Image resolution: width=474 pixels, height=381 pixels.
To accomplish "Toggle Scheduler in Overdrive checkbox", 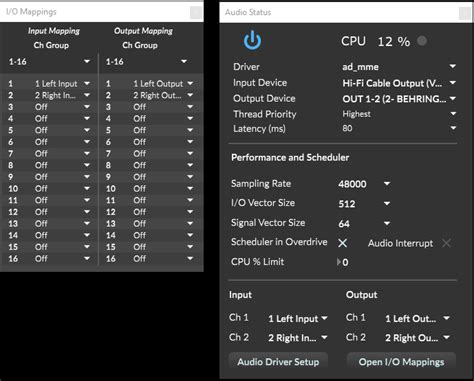I will coord(342,243).
